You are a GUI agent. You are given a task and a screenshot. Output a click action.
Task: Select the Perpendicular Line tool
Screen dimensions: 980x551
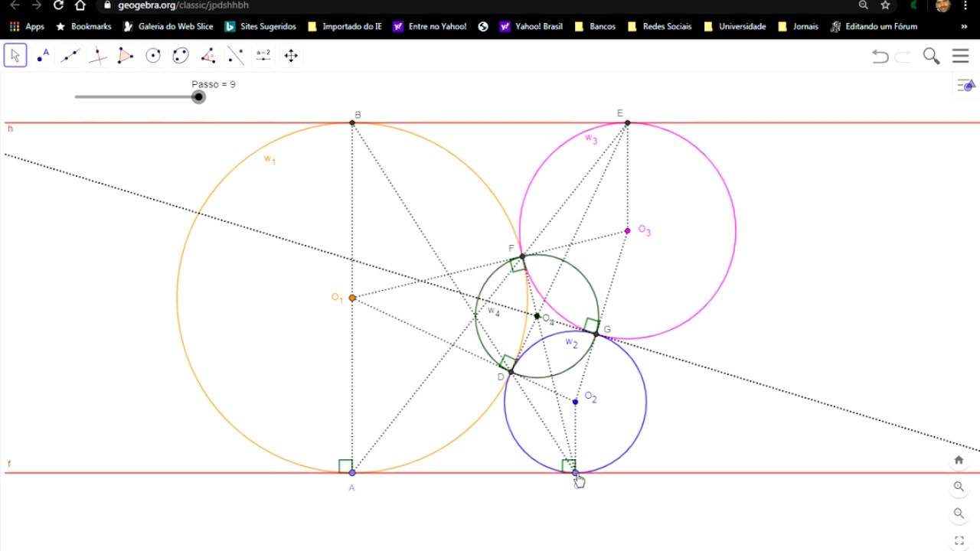[x=98, y=55]
